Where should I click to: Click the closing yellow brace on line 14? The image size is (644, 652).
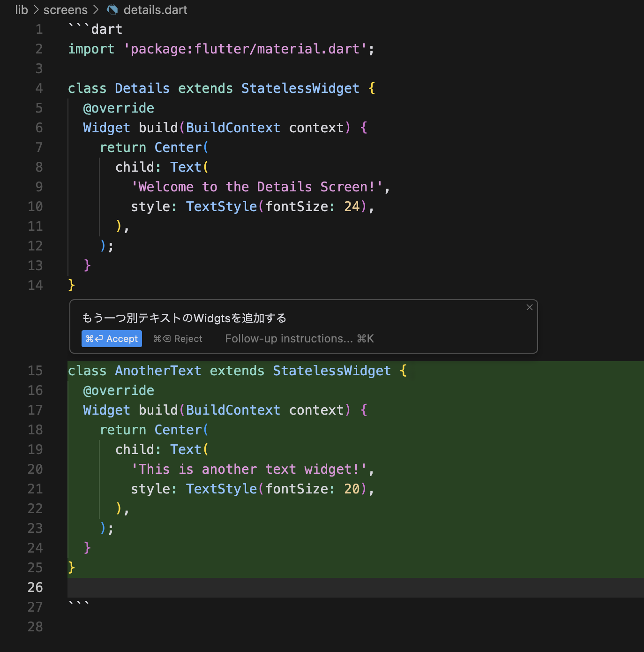point(71,286)
